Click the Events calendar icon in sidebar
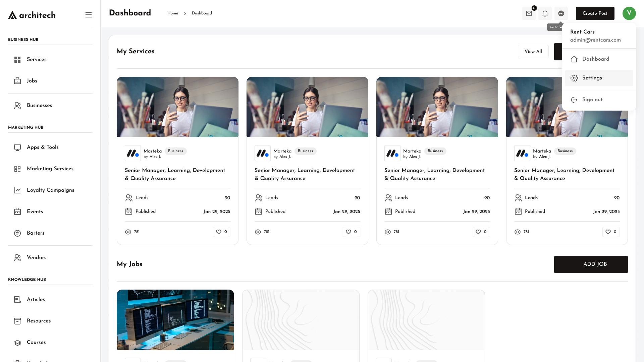644x362 pixels. pos(17,212)
